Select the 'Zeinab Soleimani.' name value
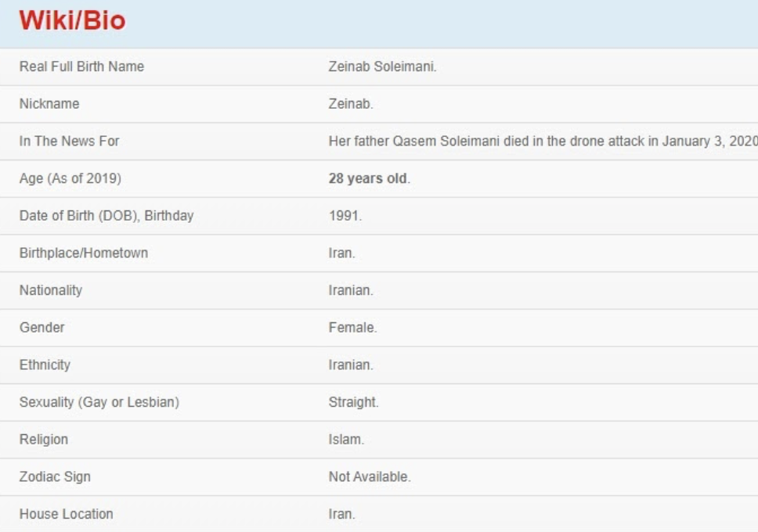Screen dimensions: 758x532 [382, 66]
